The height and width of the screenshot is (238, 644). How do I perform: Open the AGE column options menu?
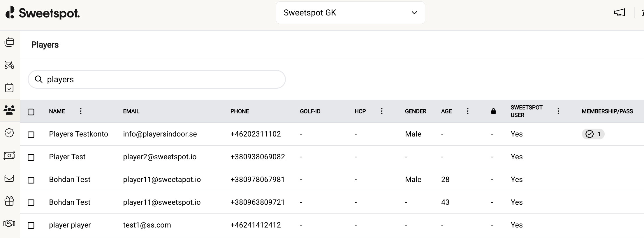click(x=468, y=111)
